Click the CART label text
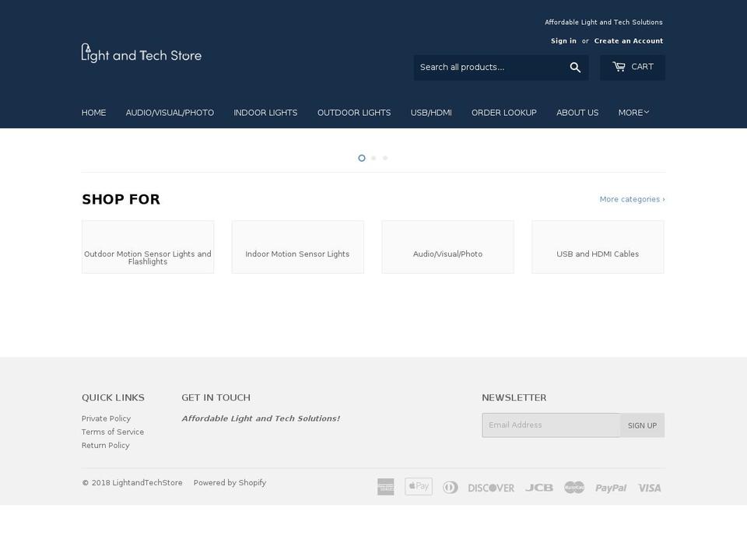 pos(642,67)
